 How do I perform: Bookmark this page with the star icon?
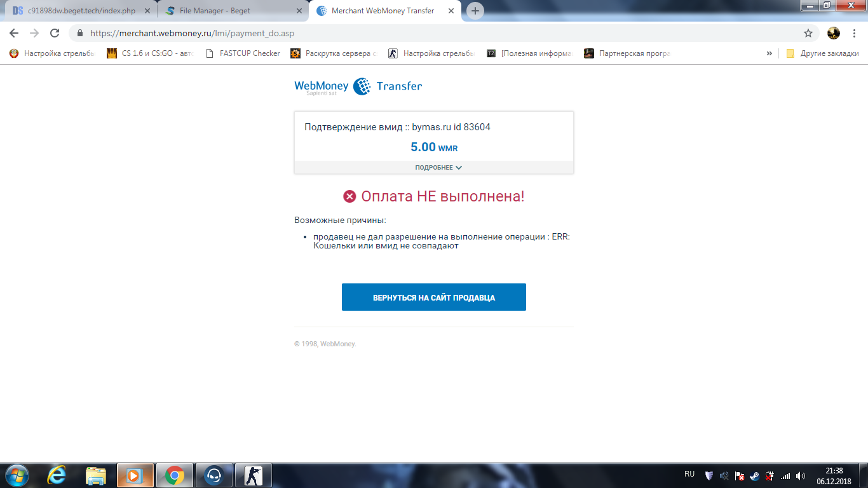click(808, 33)
